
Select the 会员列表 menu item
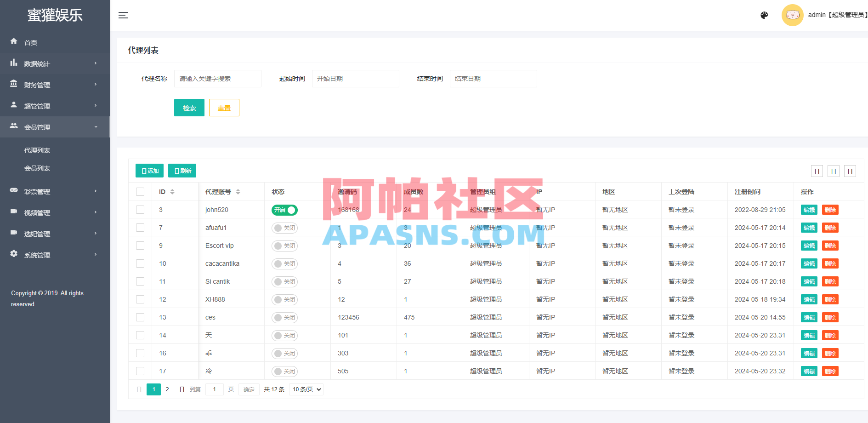pyautogui.click(x=37, y=168)
